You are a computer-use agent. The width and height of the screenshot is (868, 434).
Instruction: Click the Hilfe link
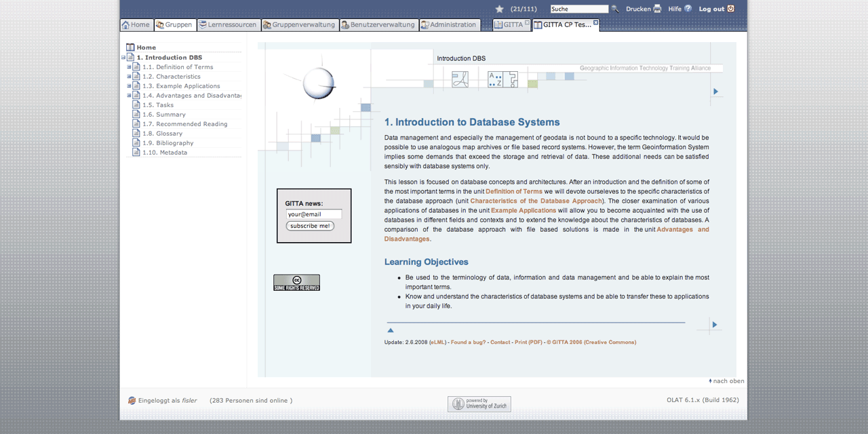[x=675, y=9]
